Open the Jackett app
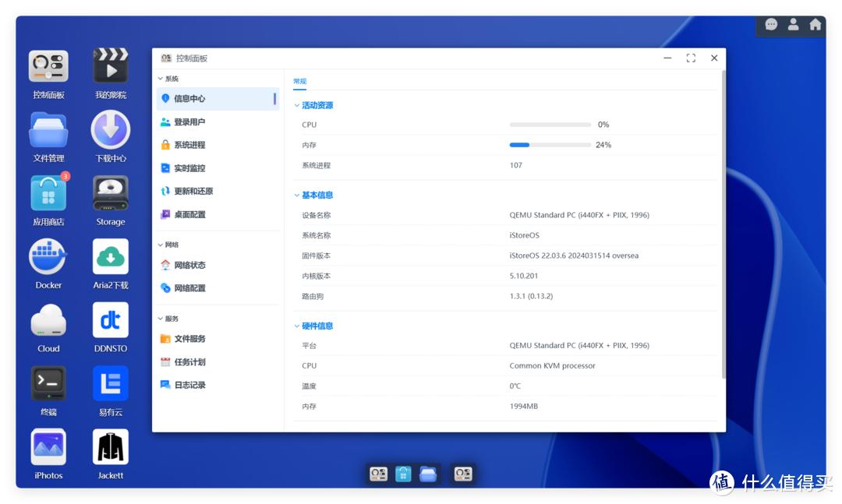Viewport: 842px width, 504px height. (109, 448)
